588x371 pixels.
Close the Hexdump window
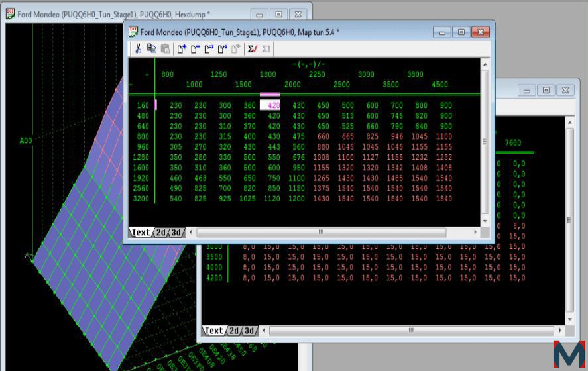(x=298, y=14)
